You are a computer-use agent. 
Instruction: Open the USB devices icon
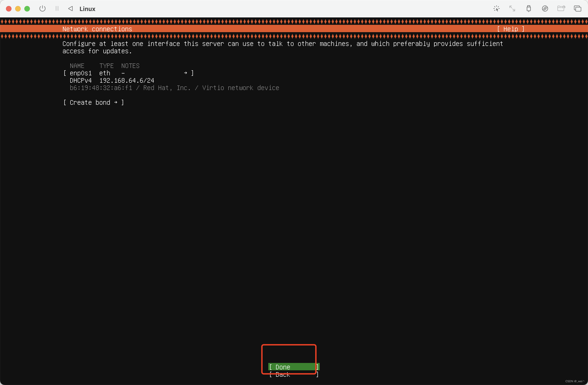point(529,9)
